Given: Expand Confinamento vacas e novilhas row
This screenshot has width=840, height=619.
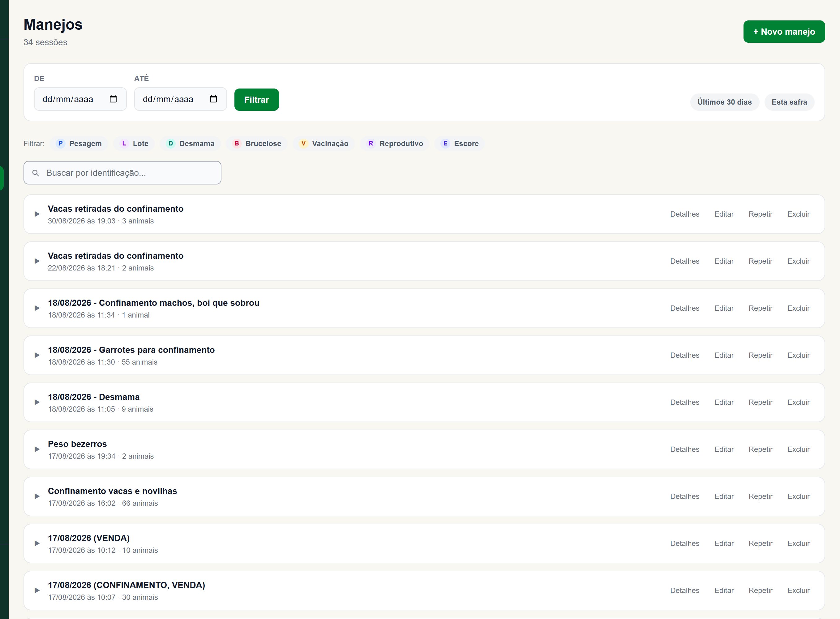Looking at the screenshot, I should [37, 496].
